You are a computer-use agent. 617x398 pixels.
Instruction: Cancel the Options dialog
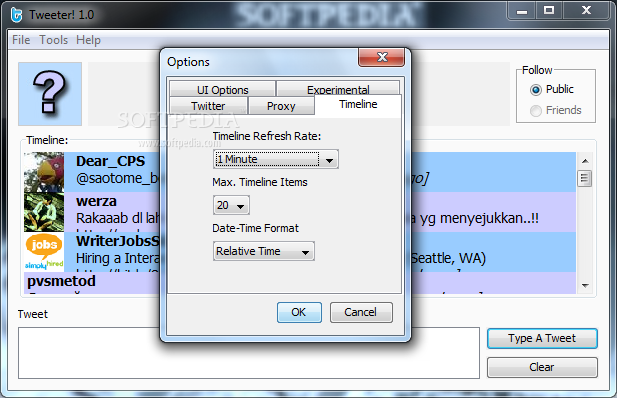pos(361,312)
